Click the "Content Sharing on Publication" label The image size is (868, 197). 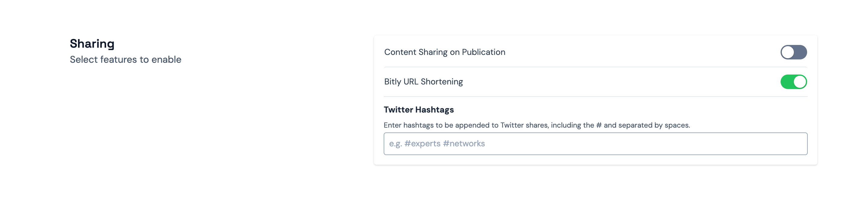point(445,52)
